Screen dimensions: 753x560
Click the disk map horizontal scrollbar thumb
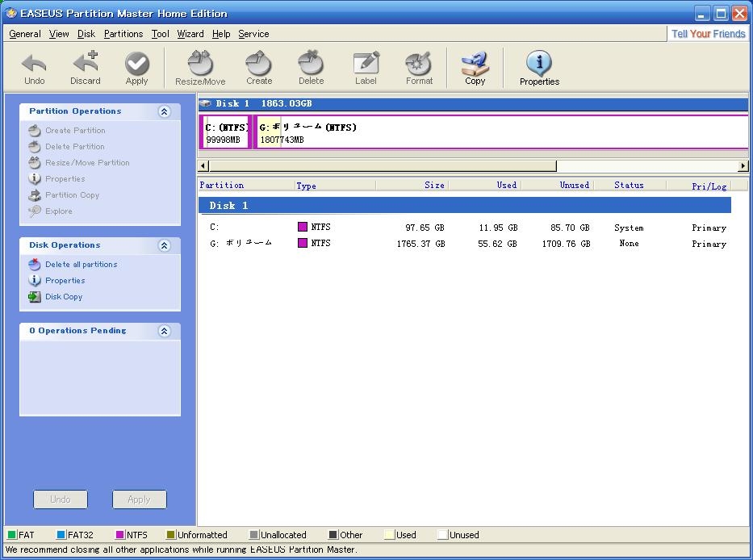point(383,165)
